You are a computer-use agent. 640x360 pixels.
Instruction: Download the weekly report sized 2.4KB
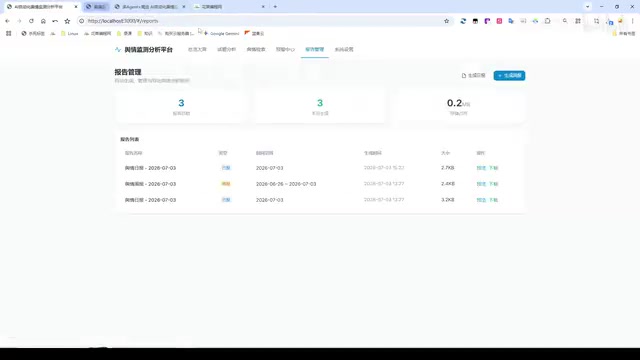pos(493,184)
